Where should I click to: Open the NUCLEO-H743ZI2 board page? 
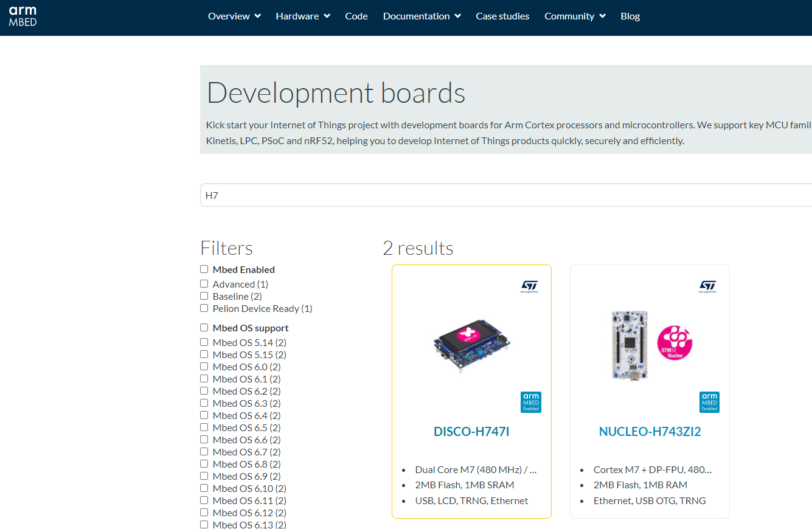[x=650, y=432]
